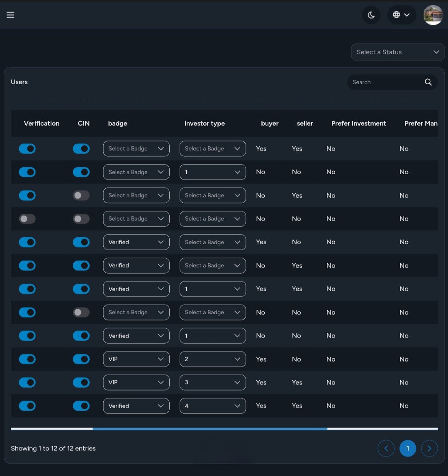Open the globe language selector
The height and width of the screenshot is (476, 448).
[x=401, y=15]
